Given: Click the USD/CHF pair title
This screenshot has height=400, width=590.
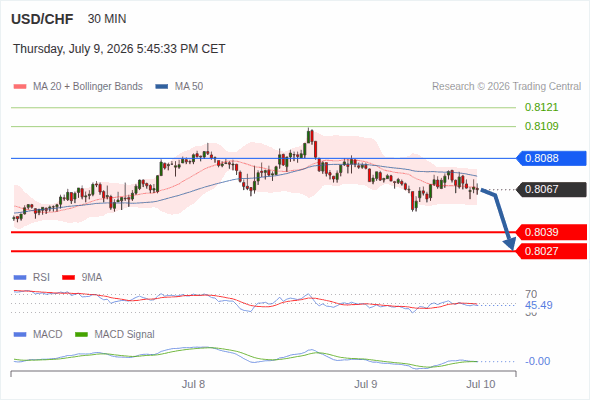Looking at the screenshot, I should tap(42, 19).
